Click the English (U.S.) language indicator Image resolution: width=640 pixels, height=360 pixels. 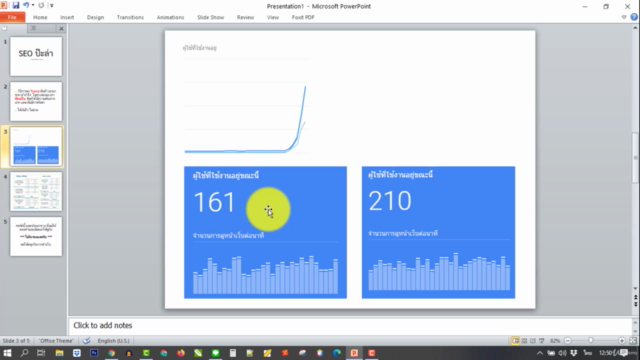click(x=113, y=340)
